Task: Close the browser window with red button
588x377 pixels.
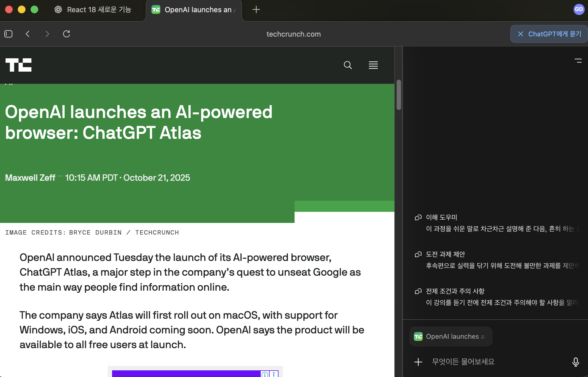Action: tap(9, 10)
